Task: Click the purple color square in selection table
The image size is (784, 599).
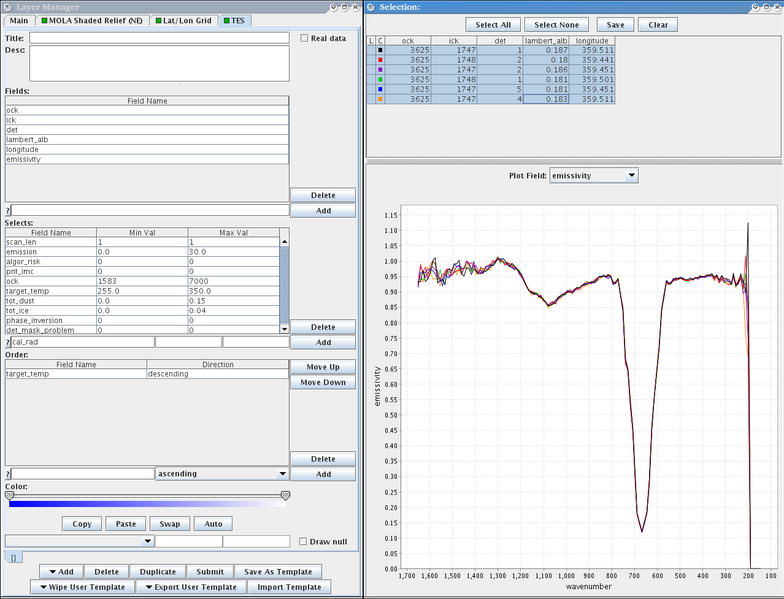Action: (x=380, y=70)
